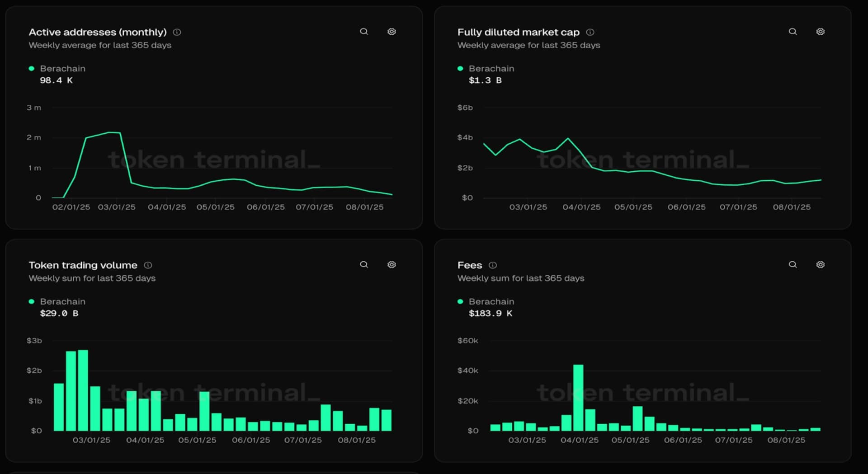Screen dimensions: 868x474
Task: Open the Active addresses (monthly) chart title
Action: [97, 32]
